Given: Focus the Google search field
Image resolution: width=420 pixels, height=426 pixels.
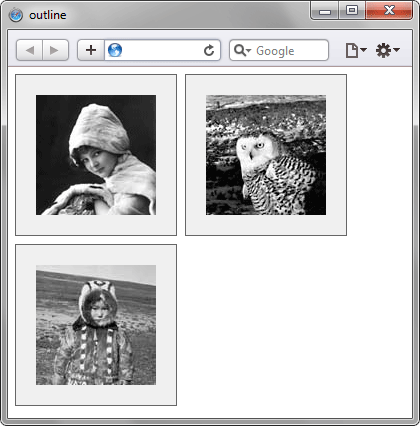Looking at the screenshot, I should click(x=279, y=50).
